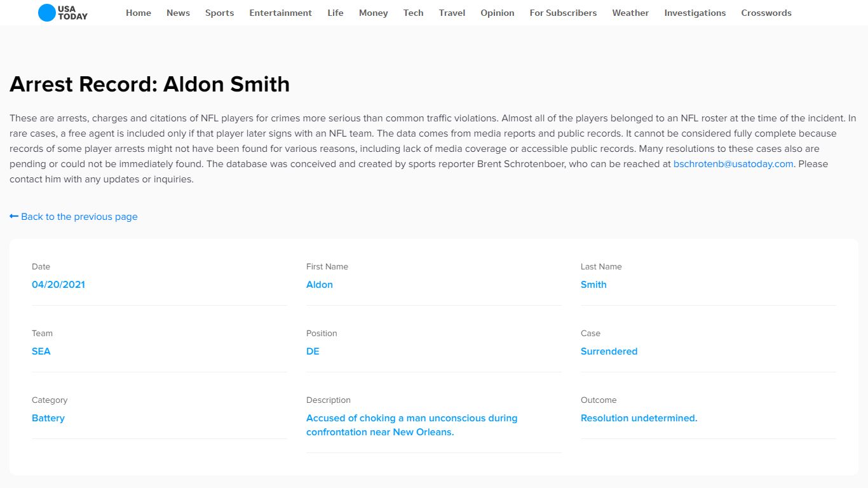Click the choking accusation description text
The height and width of the screenshot is (488, 868).
(x=412, y=425)
